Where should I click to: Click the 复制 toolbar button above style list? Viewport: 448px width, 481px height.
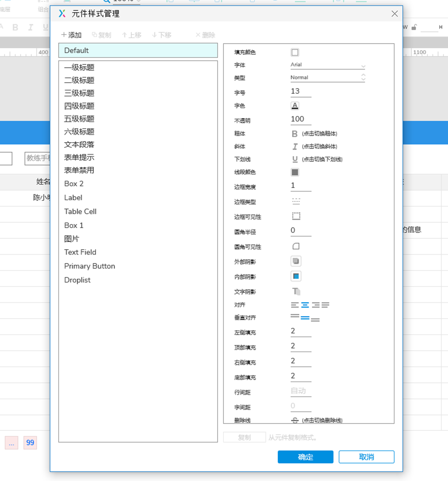coord(101,35)
